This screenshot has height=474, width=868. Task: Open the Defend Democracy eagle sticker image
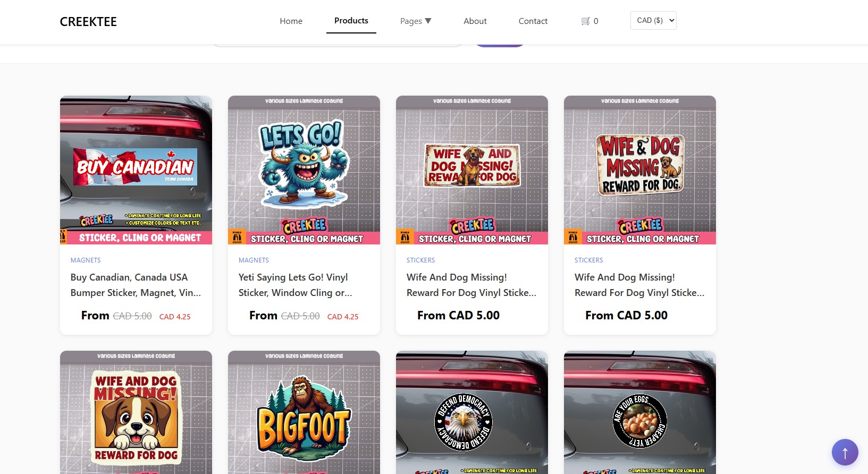[x=472, y=412]
